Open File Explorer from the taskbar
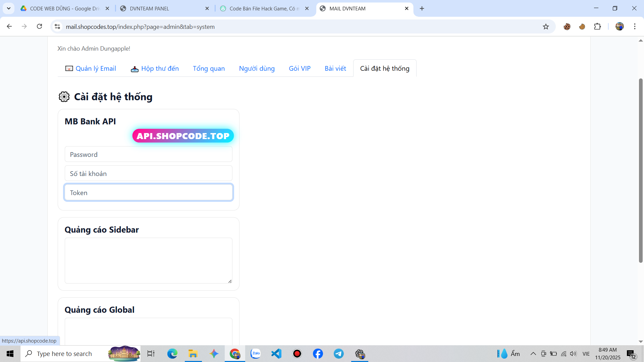This screenshot has height=362, width=644. [x=193, y=354]
